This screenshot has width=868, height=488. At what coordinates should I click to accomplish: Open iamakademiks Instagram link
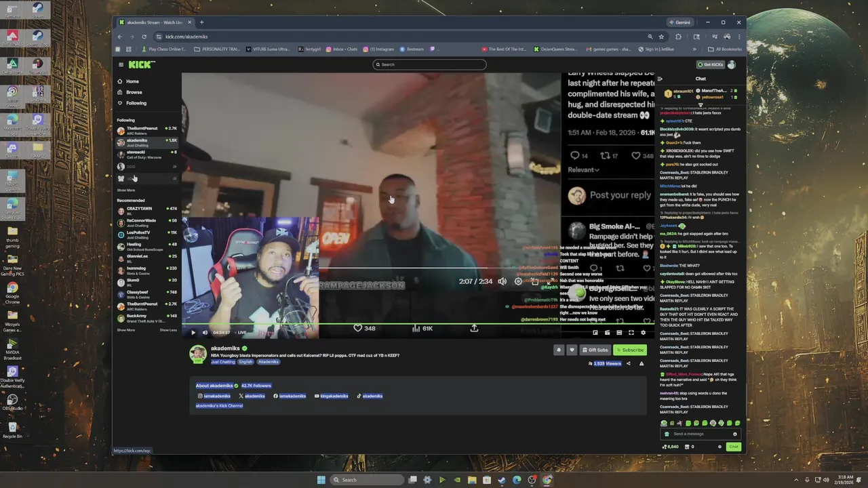pyautogui.click(x=214, y=396)
